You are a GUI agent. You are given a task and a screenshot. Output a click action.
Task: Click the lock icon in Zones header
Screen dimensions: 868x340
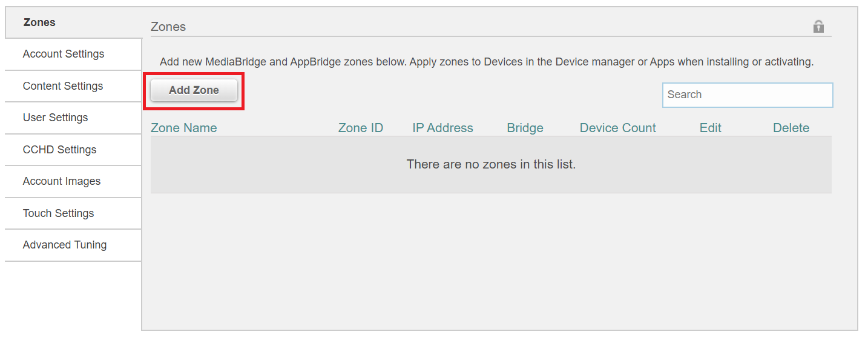818,26
